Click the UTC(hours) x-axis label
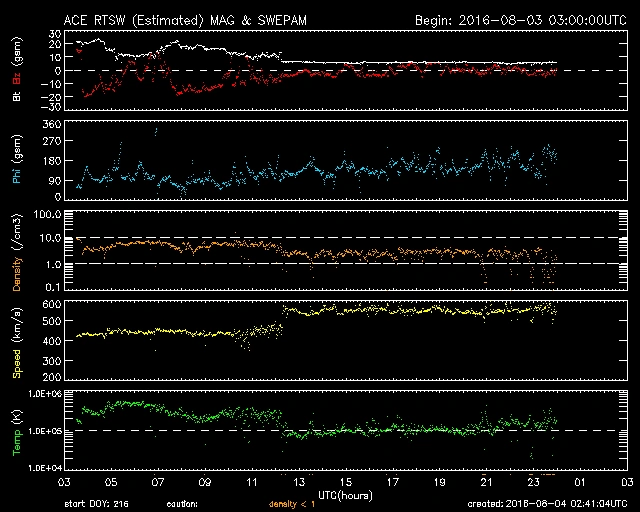Screen dimensions: 640x512 [x=344, y=493]
